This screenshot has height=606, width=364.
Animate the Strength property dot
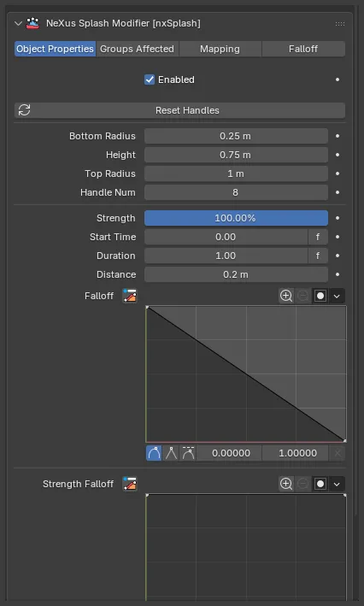click(338, 218)
